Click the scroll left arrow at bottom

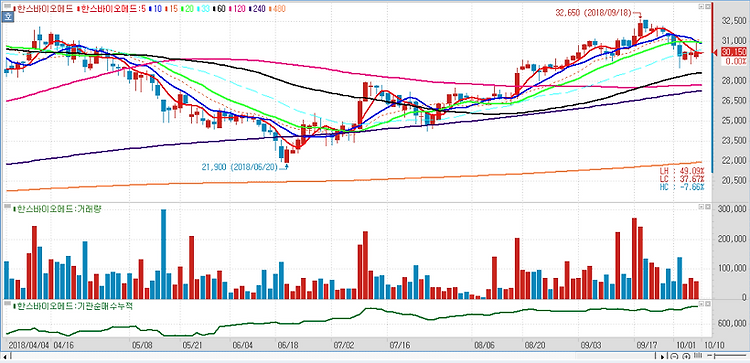coord(5,357)
